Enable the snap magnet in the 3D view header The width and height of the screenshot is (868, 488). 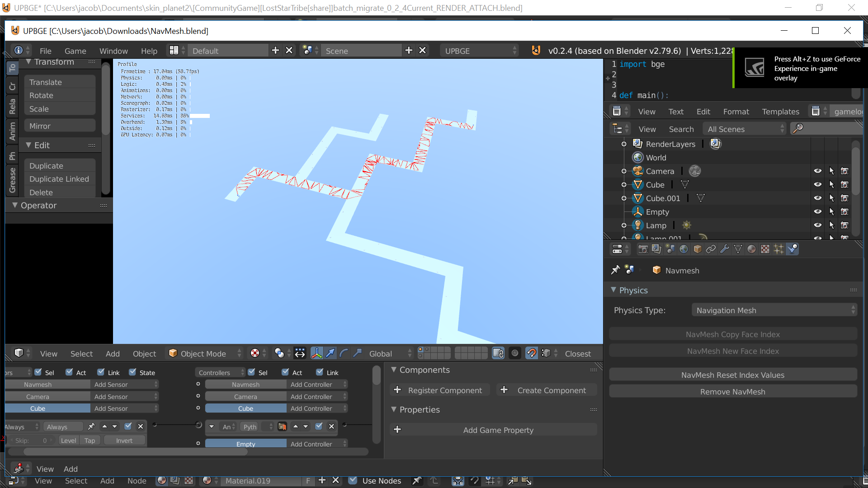pos(531,353)
